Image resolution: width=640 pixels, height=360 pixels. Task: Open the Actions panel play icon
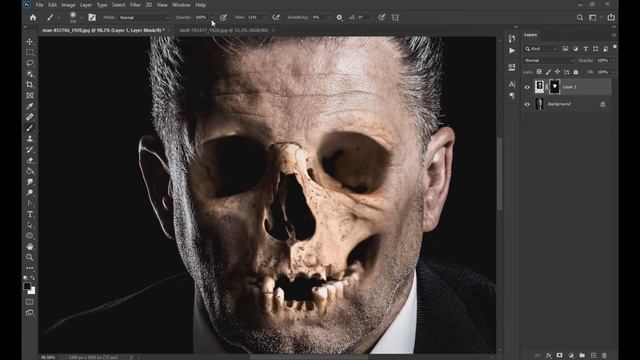pos(512,51)
